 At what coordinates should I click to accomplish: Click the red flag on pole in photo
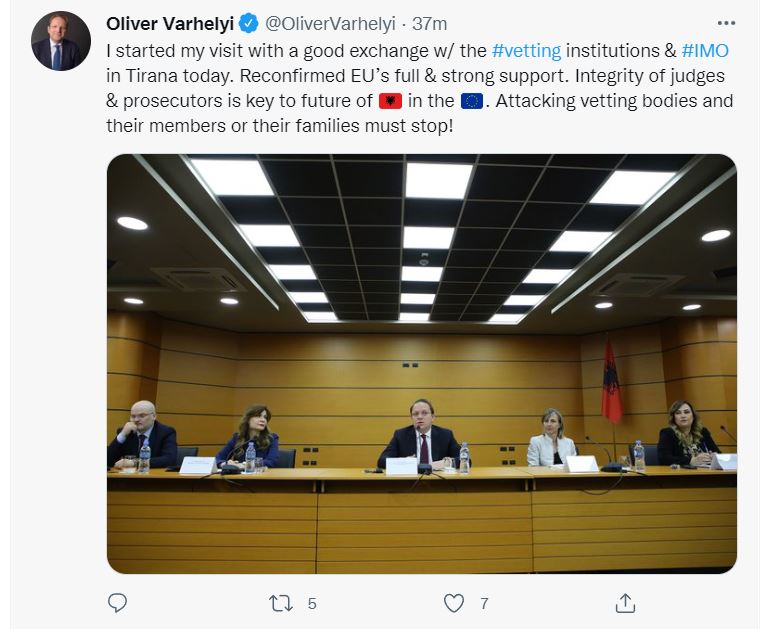[611, 380]
